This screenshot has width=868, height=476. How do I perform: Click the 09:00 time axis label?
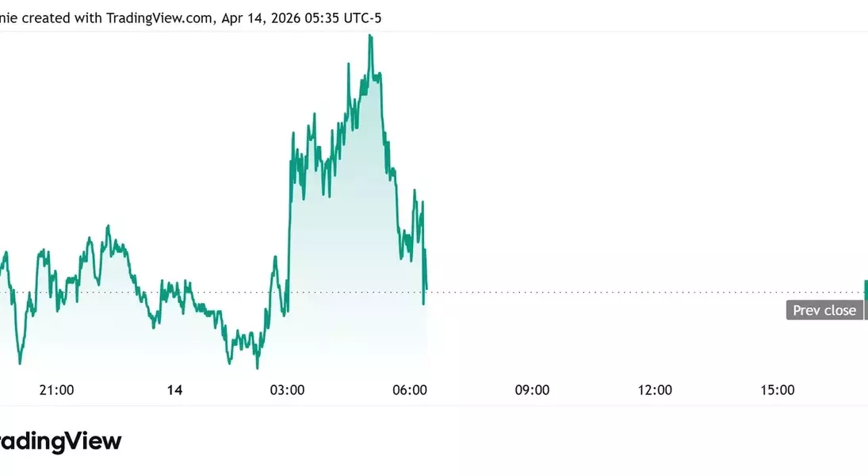tap(532, 390)
